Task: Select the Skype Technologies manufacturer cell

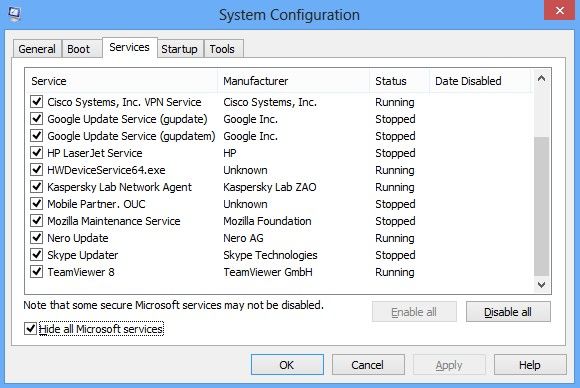Action: pos(270,255)
